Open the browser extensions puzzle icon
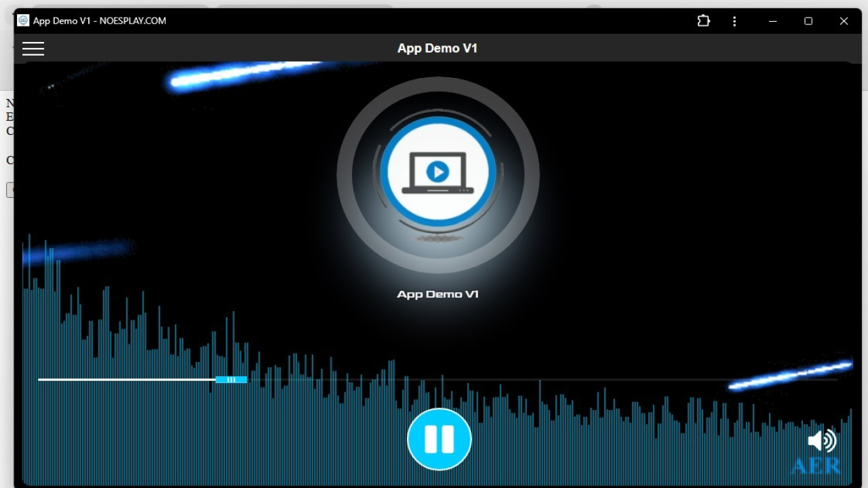 click(703, 21)
